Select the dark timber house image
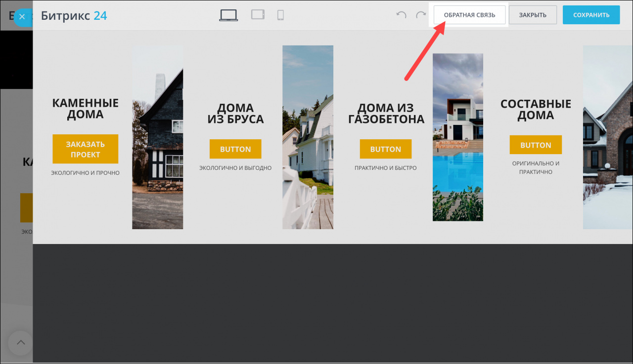 click(157, 137)
